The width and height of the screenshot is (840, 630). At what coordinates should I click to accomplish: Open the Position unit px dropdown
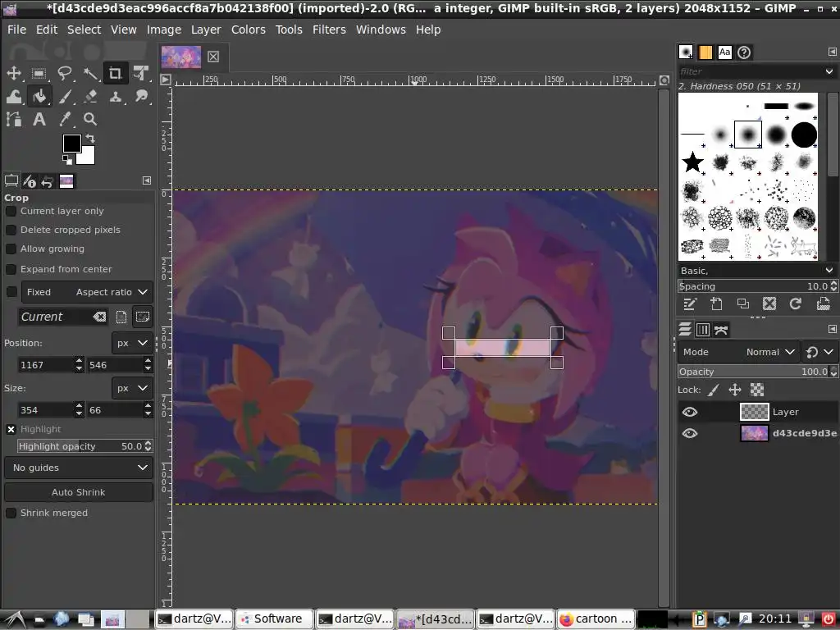(132, 343)
